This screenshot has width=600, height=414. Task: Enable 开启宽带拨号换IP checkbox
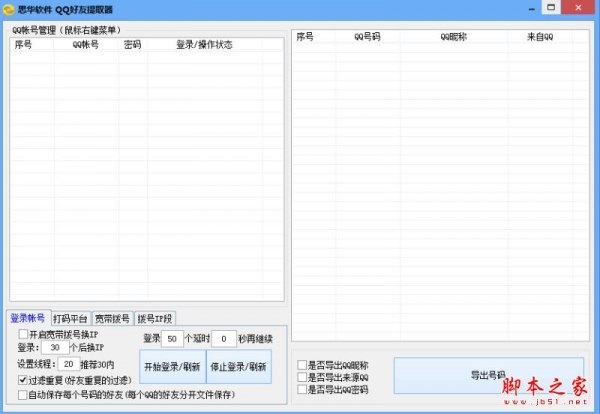pos(23,334)
